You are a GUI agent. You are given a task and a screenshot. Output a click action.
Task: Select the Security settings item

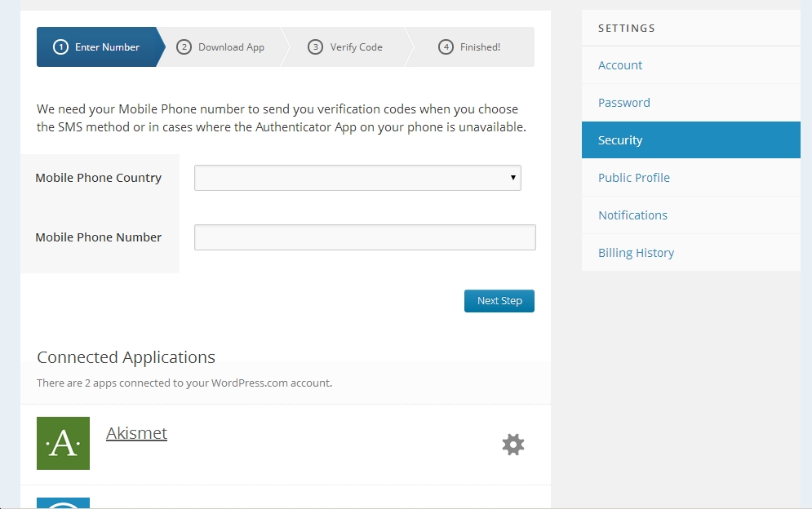pos(620,140)
